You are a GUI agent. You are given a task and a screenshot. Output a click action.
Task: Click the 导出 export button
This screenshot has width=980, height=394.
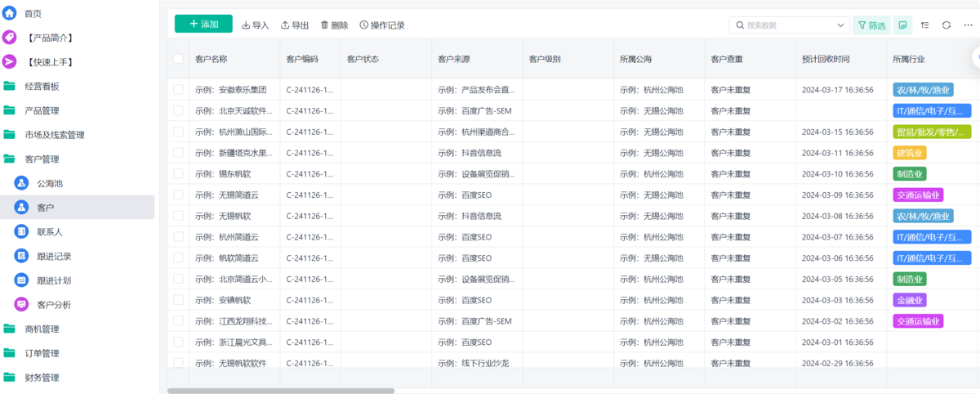295,25
